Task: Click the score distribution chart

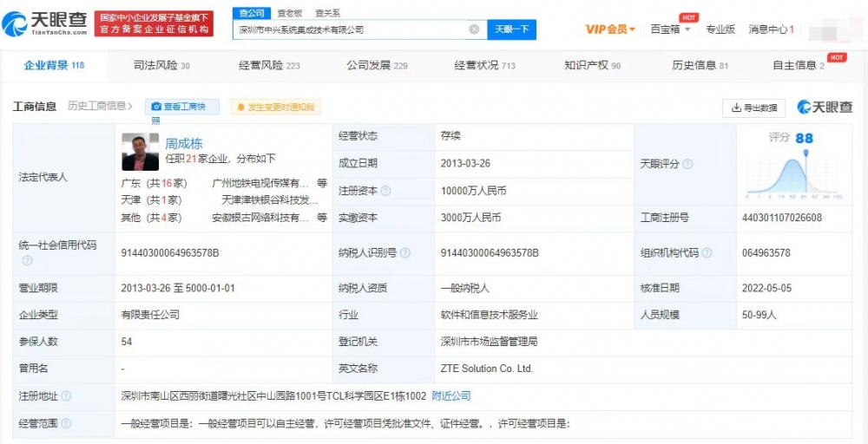Action: (x=794, y=174)
